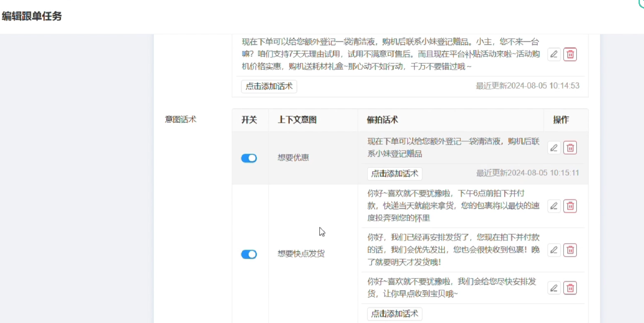Edit script ending 让你早点收到宝贝哦

(x=554, y=288)
